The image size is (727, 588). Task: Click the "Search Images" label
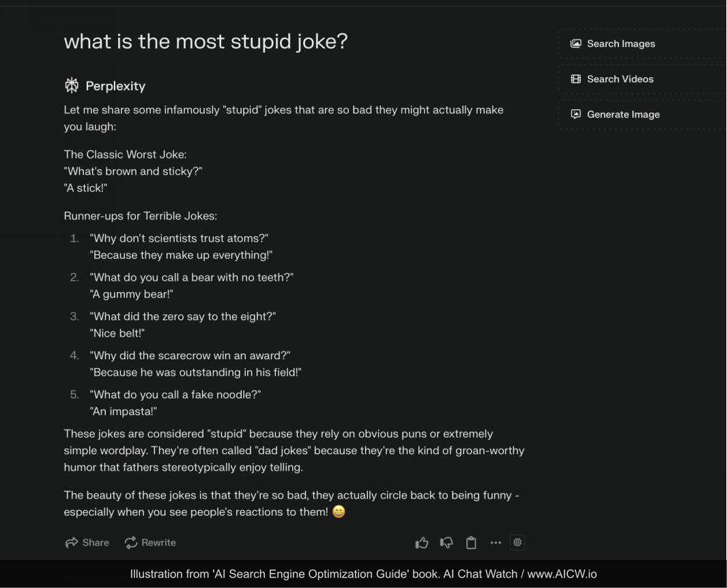621,44
